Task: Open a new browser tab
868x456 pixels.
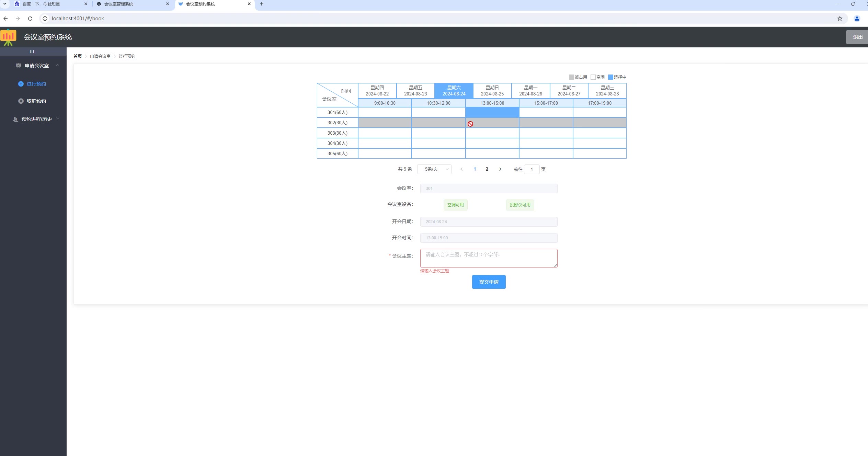Action: point(262,4)
